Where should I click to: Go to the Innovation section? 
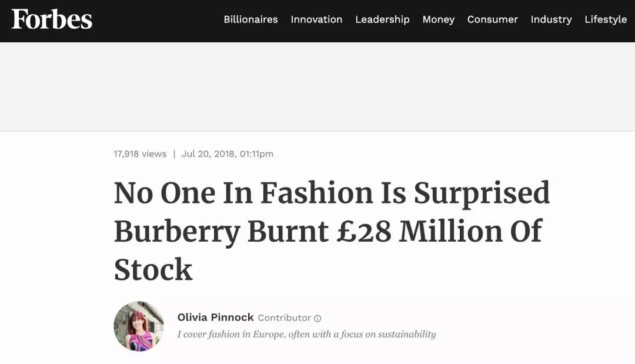pyautogui.click(x=316, y=19)
